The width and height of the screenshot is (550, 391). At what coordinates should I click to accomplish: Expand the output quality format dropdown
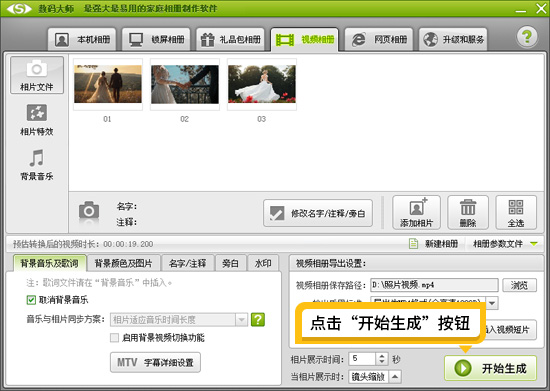click(492, 303)
